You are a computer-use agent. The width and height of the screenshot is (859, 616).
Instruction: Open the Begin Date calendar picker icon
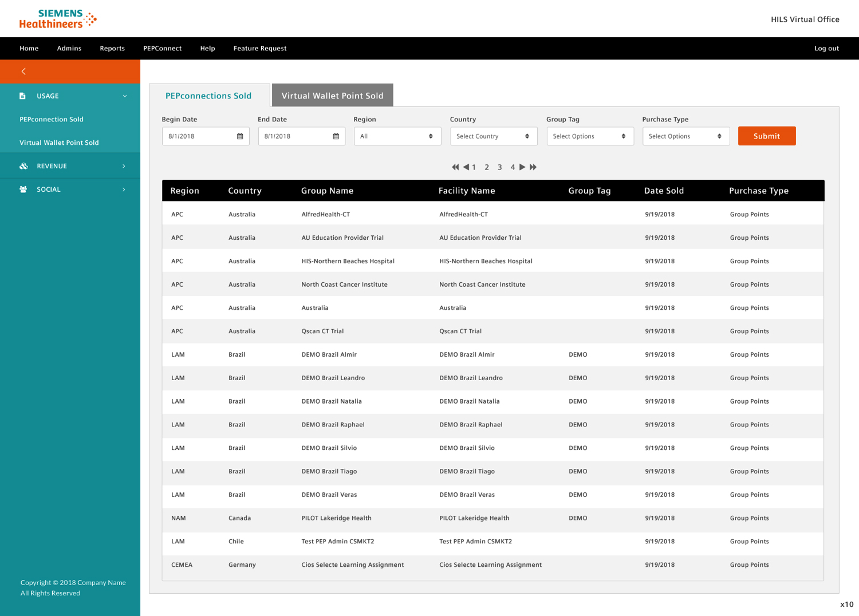coord(240,136)
